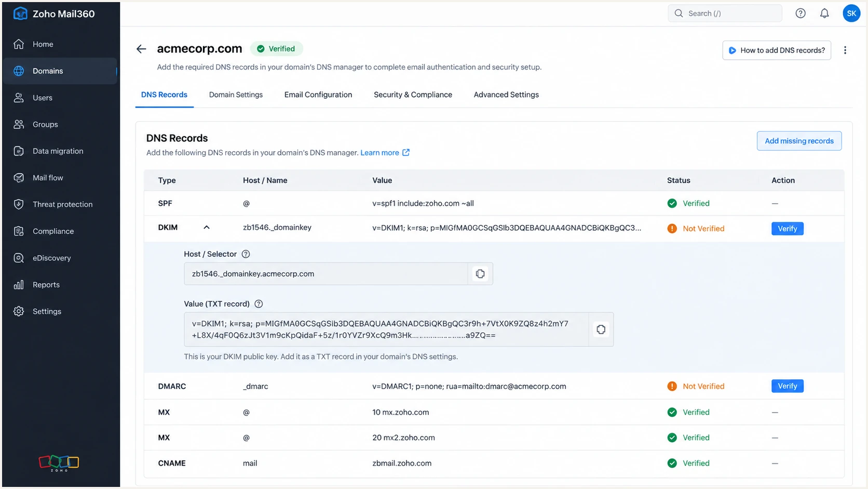Click the Zoho logo at sidebar bottom
Image resolution: width=868 pixels, height=489 pixels.
pos(59,462)
